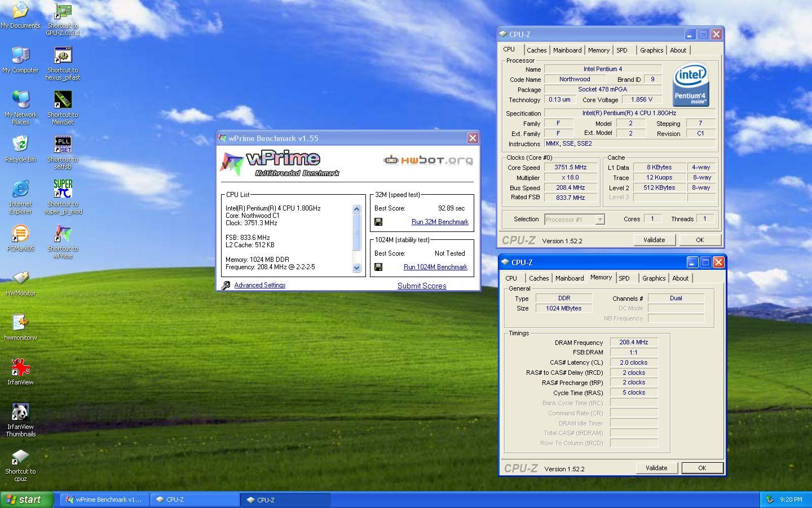Image resolution: width=812 pixels, height=508 pixels.
Task: Click the save icon beside 32M benchmark
Action: 378,222
